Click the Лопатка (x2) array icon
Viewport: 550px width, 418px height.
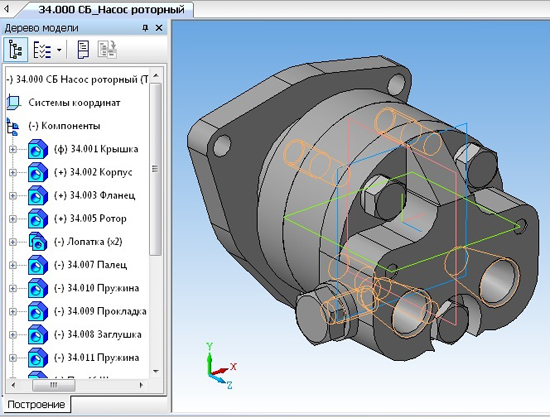(38, 242)
